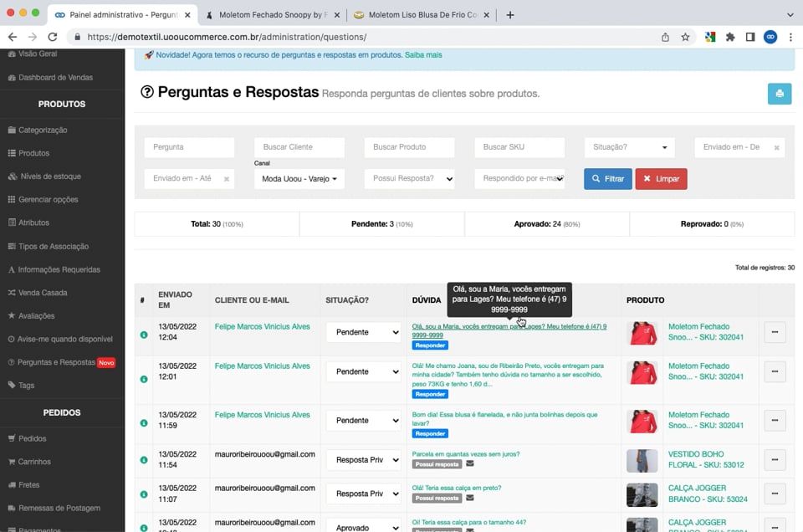Open actions menu for 11:07 CALÇA JOGGER row
Image resolution: width=803 pixels, height=532 pixels.
[x=775, y=493]
